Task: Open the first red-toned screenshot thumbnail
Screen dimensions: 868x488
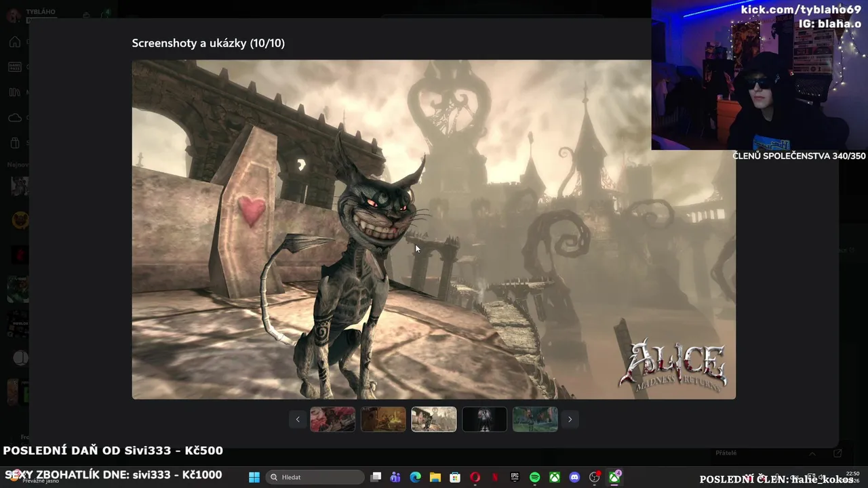Action: 332,420
